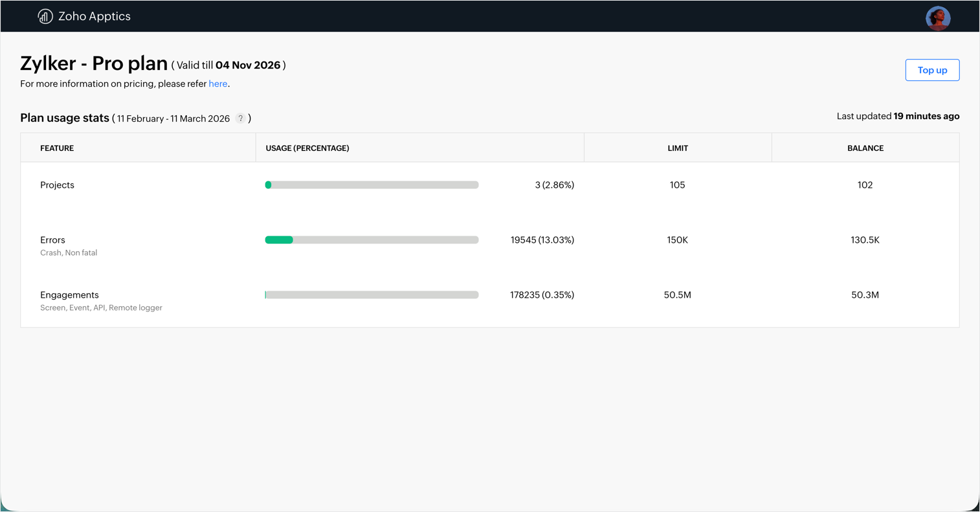Click the help question mark icon
This screenshot has width=980, height=512.
coord(241,118)
